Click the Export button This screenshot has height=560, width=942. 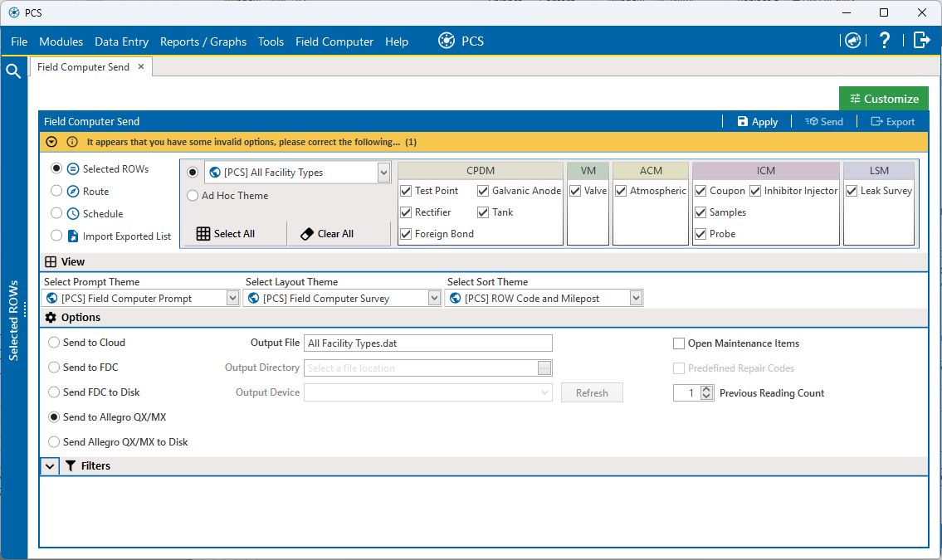click(x=893, y=121)
